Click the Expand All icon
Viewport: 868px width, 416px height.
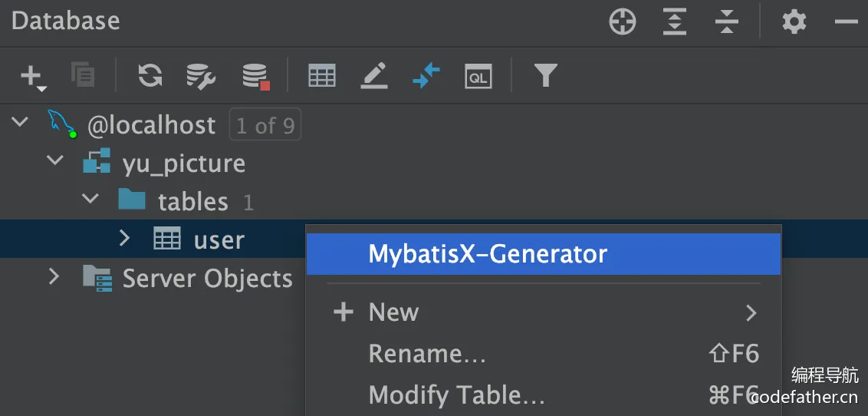[675, 23]
